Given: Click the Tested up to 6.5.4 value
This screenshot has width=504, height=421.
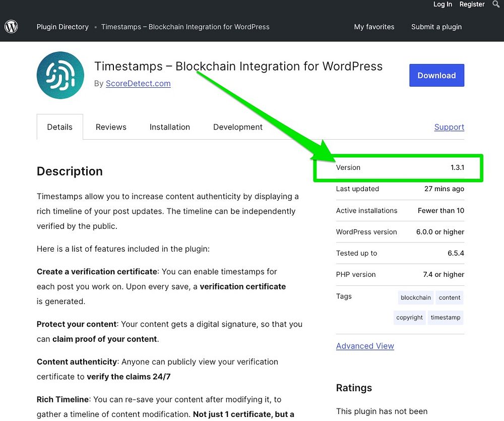Looking at the screenshot, I should tap(456, 253).
